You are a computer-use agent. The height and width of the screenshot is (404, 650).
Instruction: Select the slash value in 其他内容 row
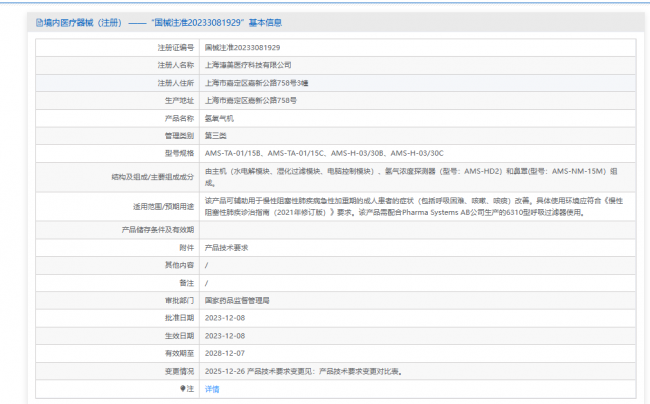pyautogui.click(x=206, y=265)
